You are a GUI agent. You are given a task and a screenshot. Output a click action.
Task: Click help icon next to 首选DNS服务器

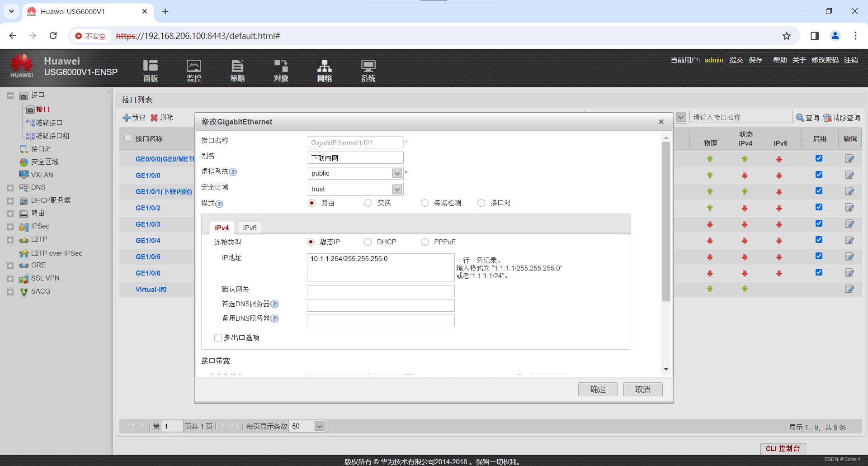point(274,304)
